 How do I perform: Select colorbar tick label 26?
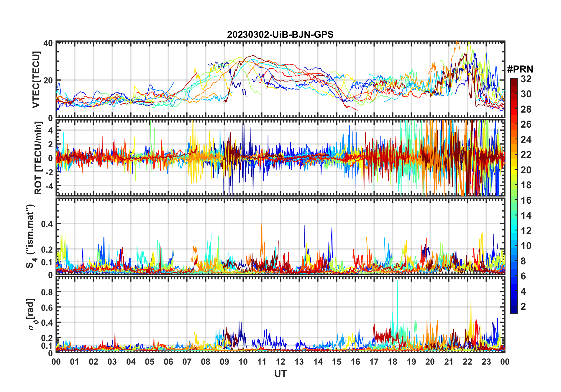[526, 124]
